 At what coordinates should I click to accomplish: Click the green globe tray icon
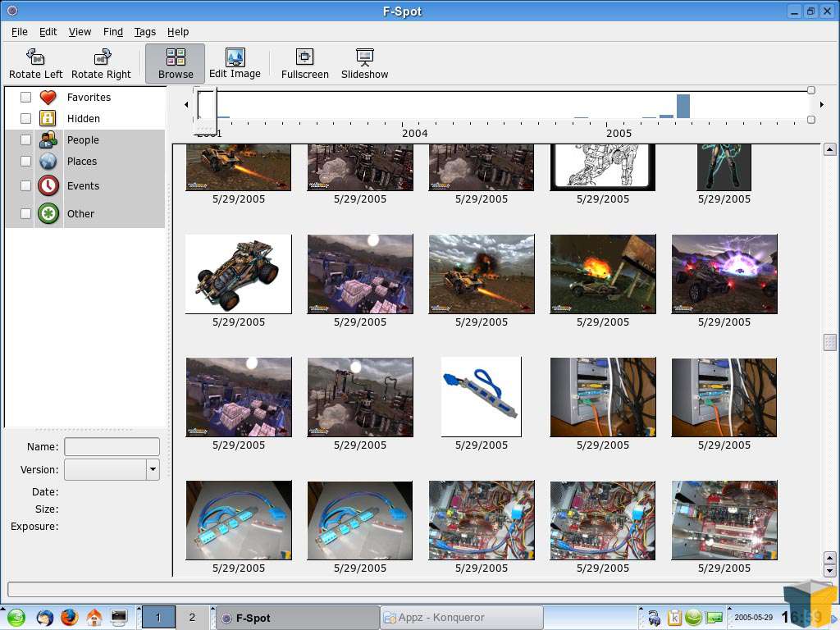(694, 618)
